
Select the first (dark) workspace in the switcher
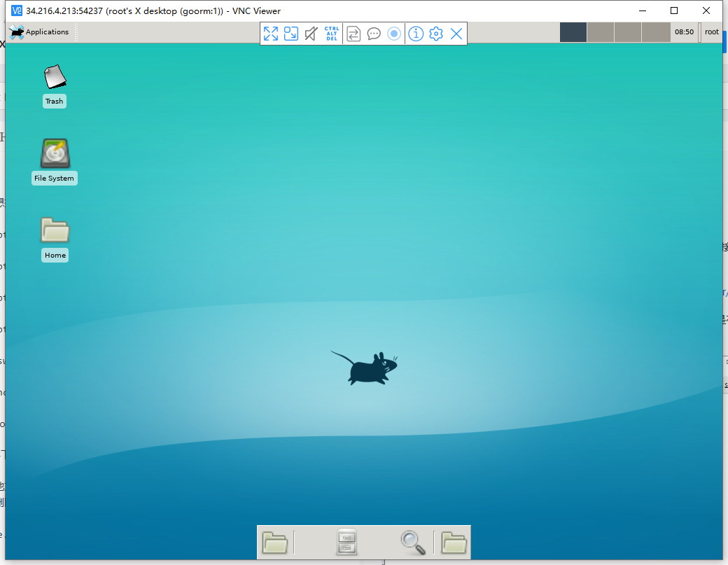coord(573,32)
